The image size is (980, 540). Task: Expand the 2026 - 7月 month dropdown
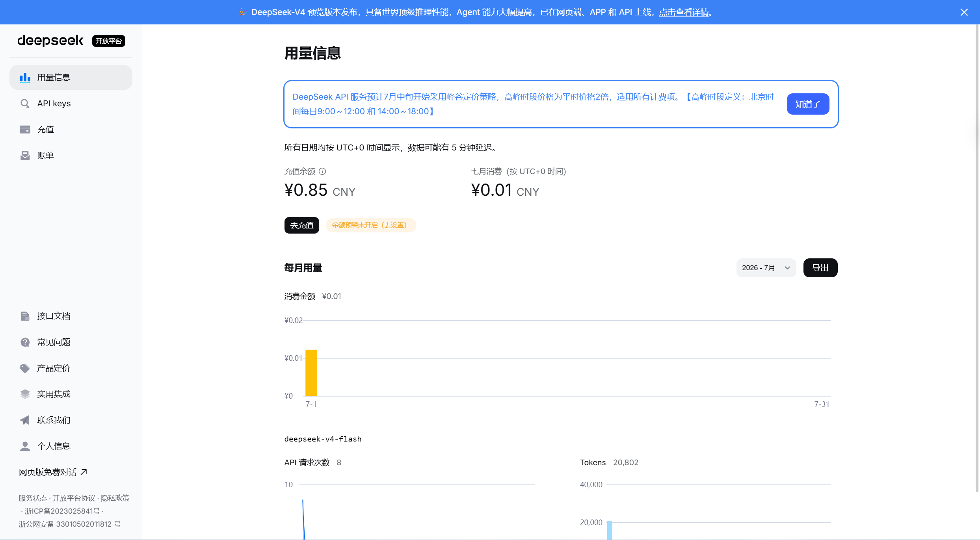point(766,268)
